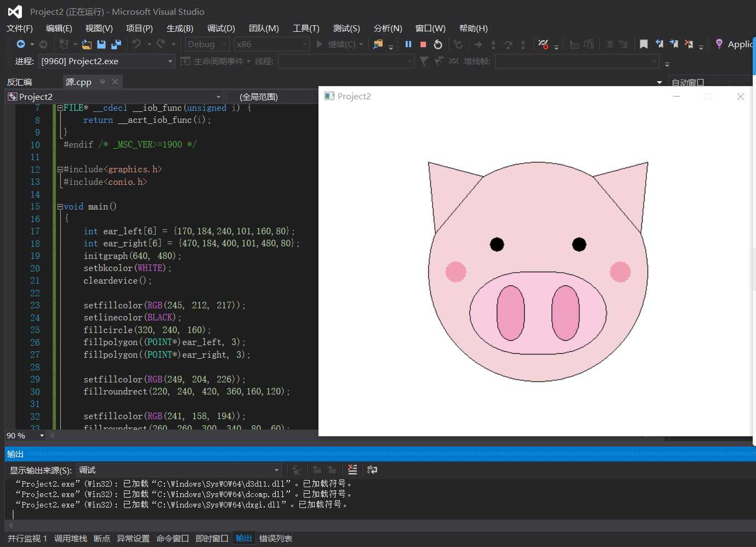Switch to the 调用堆栈 call stack tab
756x547 pixels.
(71, 538)
